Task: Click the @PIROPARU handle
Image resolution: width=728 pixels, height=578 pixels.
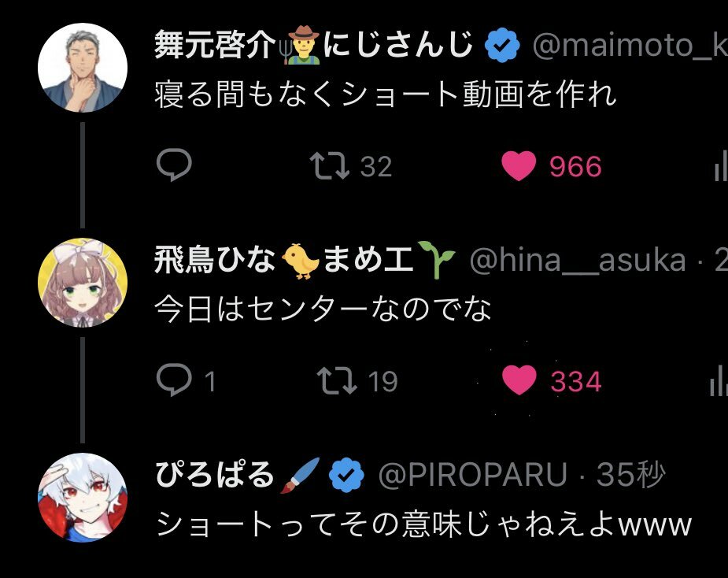Action: (x=473, y=475)
